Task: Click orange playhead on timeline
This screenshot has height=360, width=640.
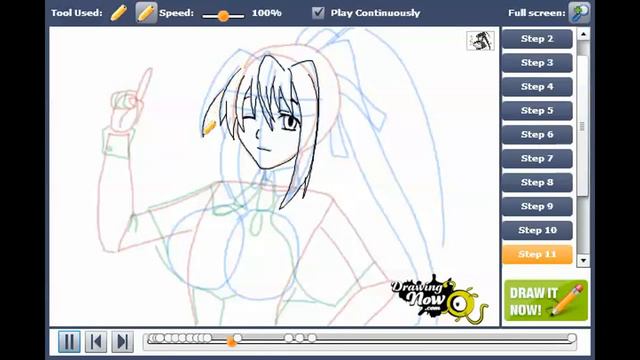Action: (x=231, y=342)
